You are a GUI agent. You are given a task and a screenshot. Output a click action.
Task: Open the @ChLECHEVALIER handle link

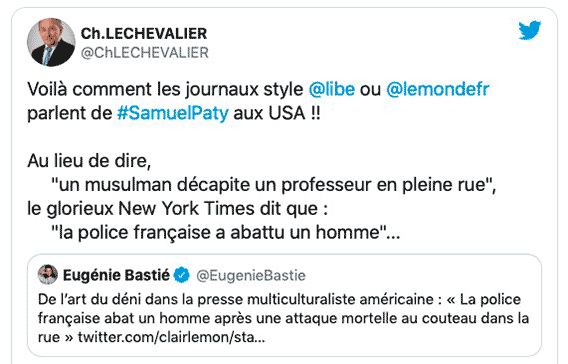tap(145, 53)
